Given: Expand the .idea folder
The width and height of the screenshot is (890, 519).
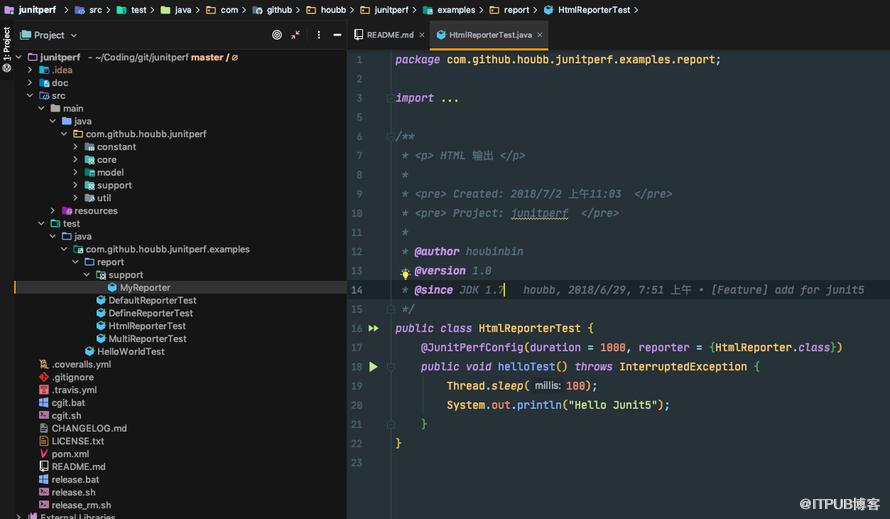Looking at the screenshot, I should [x=30, y=70].
